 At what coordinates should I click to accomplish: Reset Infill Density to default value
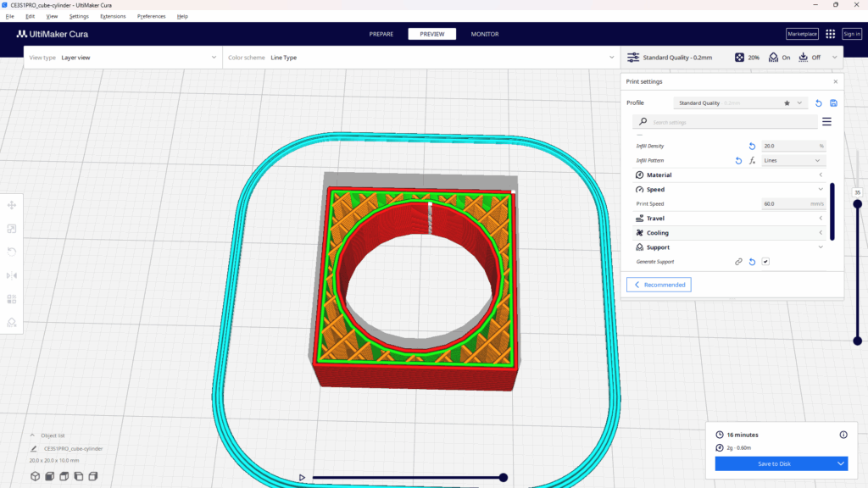click(x=752, y=145)
